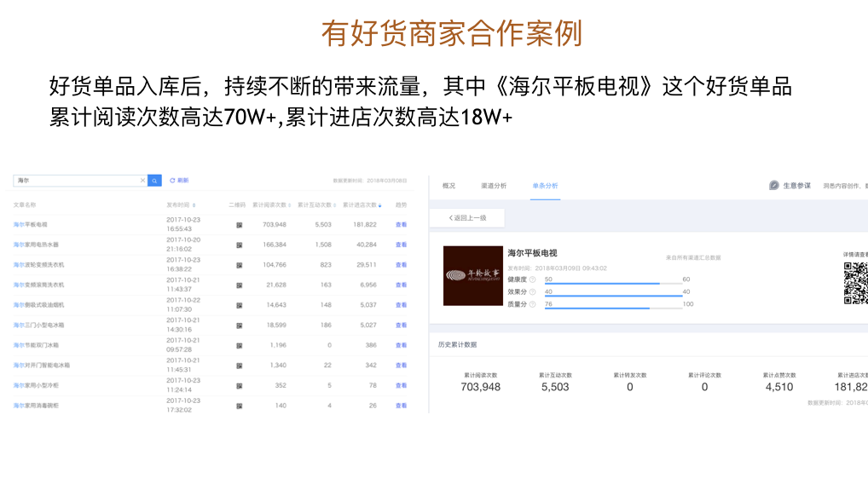Click the 年轮故事 article thumbnail

pos(473,275)
